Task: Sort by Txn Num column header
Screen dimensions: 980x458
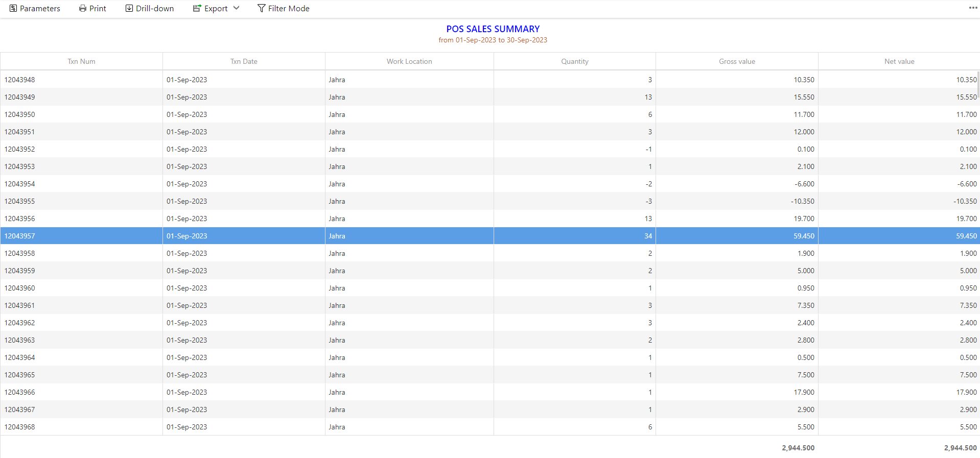Action: [81, 61]
